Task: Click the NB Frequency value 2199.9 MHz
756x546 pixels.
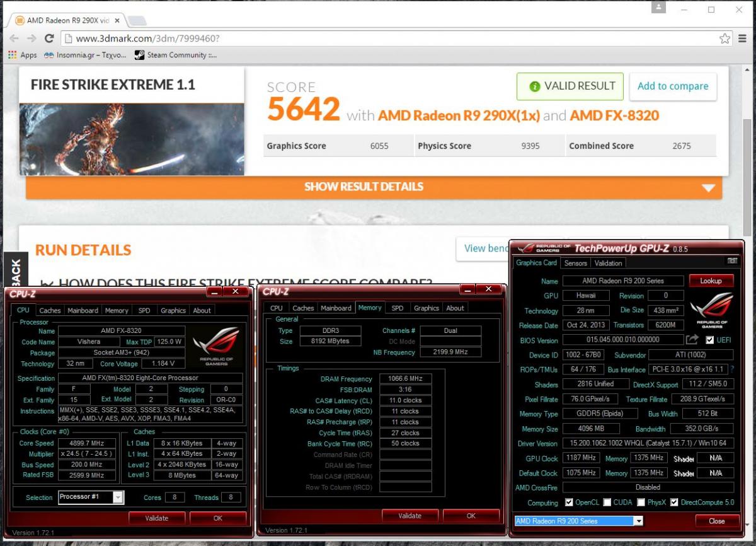Action: click(x=450, y=352)
